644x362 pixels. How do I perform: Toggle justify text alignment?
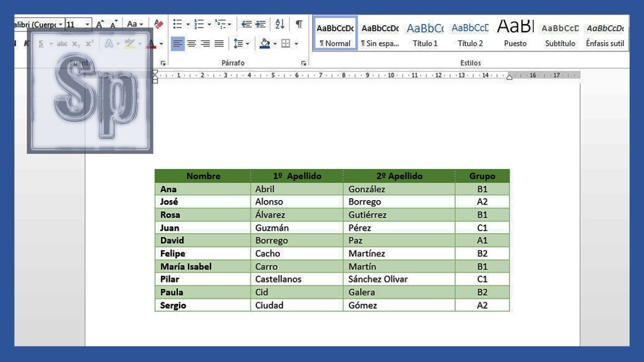[x=219, y=44]
